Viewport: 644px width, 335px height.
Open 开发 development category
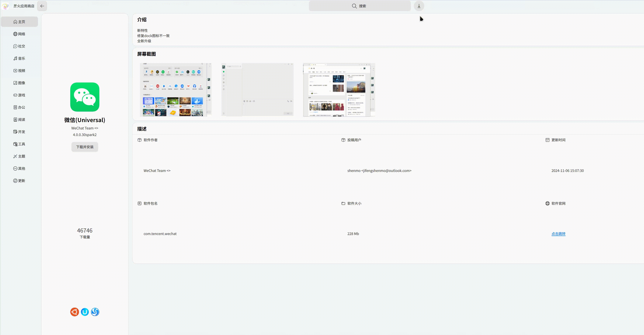pyautogui.click(x=19, y=132)
